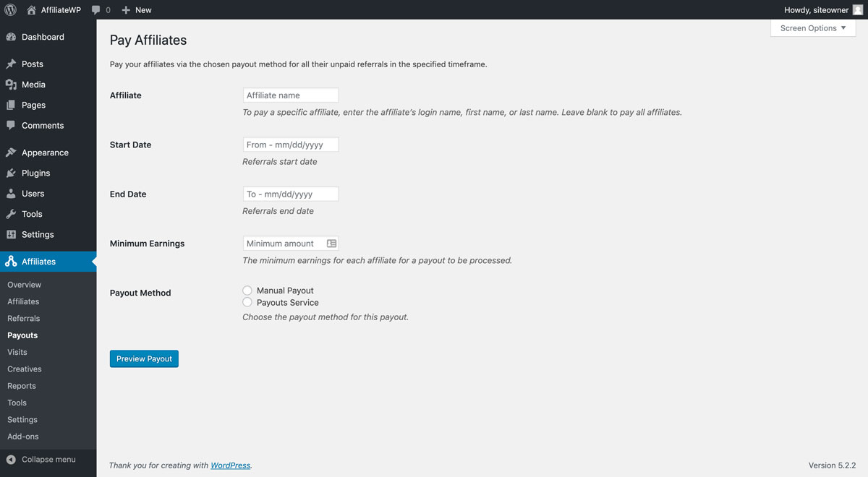Click the WordPress logo icon
The width and height of the screenshot is (868, 477).
(10, 10)
